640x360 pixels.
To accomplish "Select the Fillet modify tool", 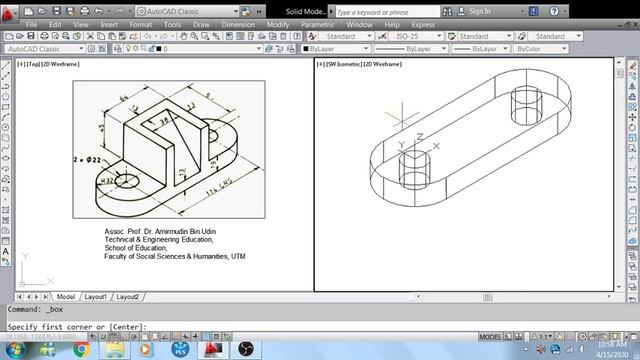I will point(632,220).
